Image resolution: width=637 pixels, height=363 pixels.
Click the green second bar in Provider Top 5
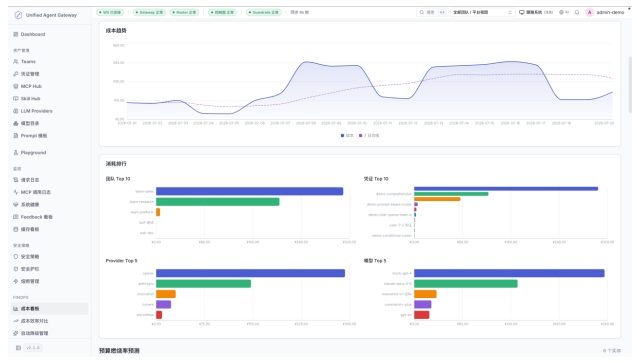(204, 284)
